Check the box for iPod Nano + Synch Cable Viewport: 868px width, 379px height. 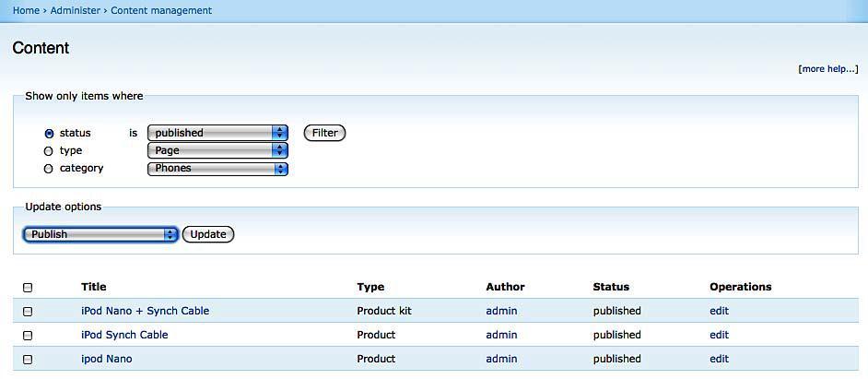(28, 312)
